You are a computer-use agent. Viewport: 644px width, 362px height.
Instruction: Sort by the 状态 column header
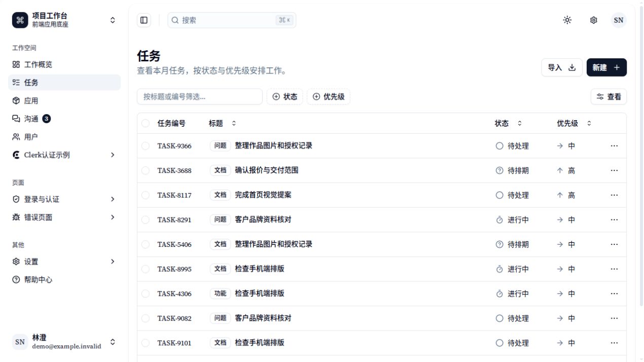(x=508, y=123)
